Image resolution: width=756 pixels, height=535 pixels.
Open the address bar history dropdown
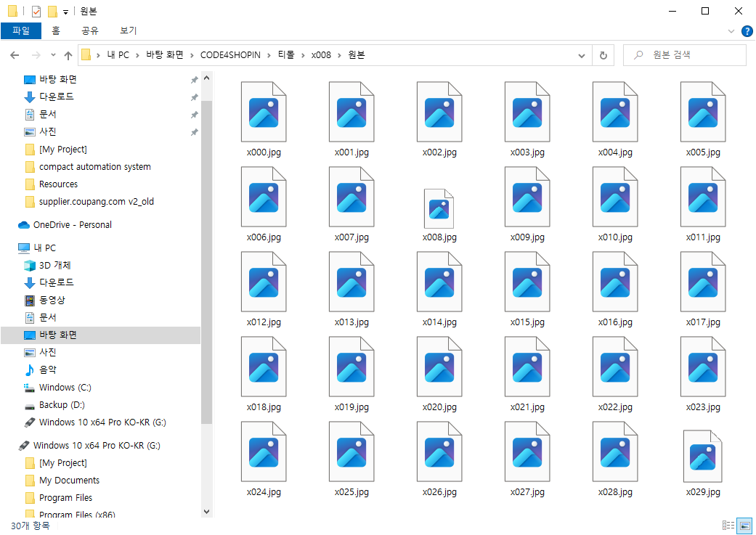tap(581, 54)
